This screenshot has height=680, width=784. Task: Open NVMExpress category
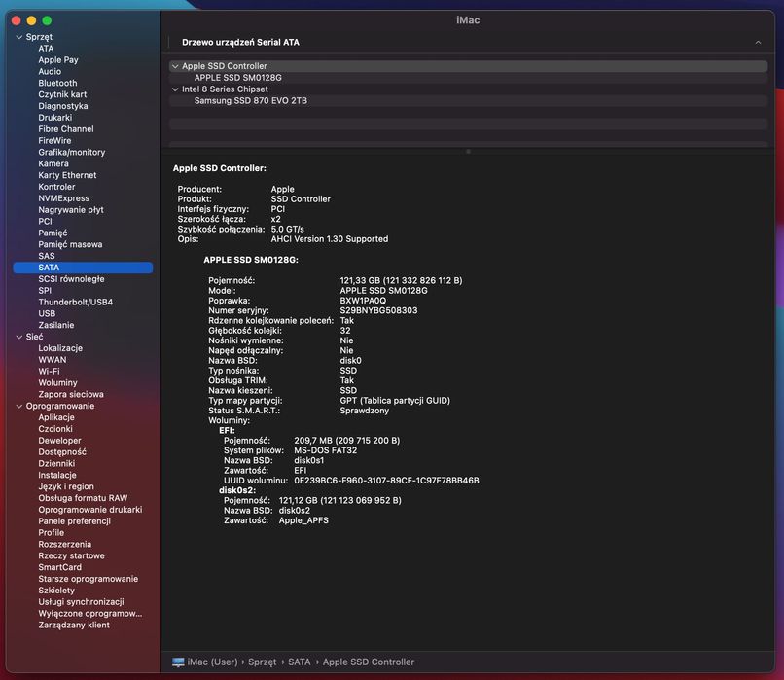click(64, 198)
